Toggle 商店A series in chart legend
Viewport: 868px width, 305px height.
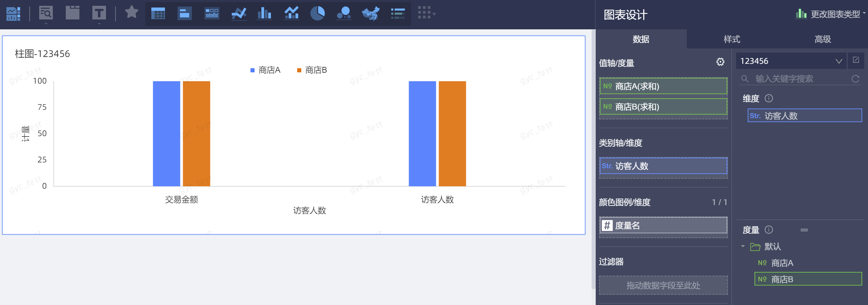(x=265, y=70)
